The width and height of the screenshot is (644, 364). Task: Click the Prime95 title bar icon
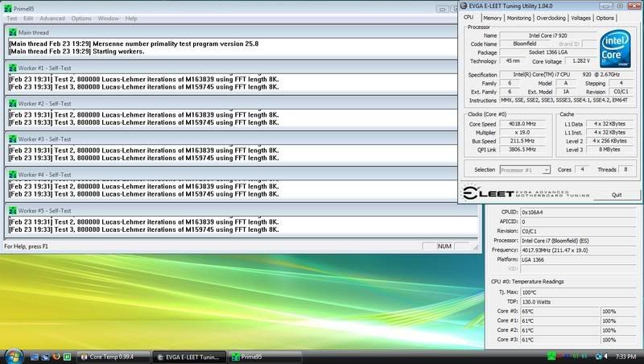coord(7,9)
